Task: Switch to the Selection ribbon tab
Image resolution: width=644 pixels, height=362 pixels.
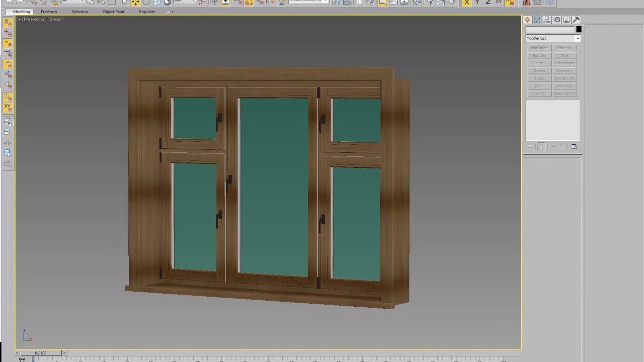Action: pos(79,12)
